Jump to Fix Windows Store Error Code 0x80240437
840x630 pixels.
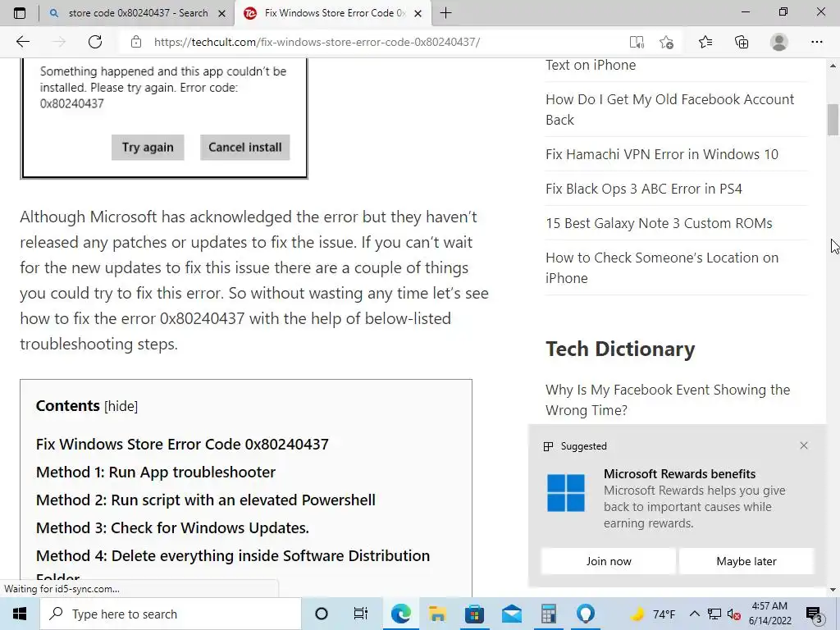tap(182, 444)
